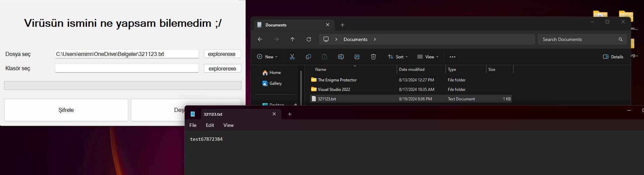
Task: Click the Notepad app icon
Action: (193, 114)
